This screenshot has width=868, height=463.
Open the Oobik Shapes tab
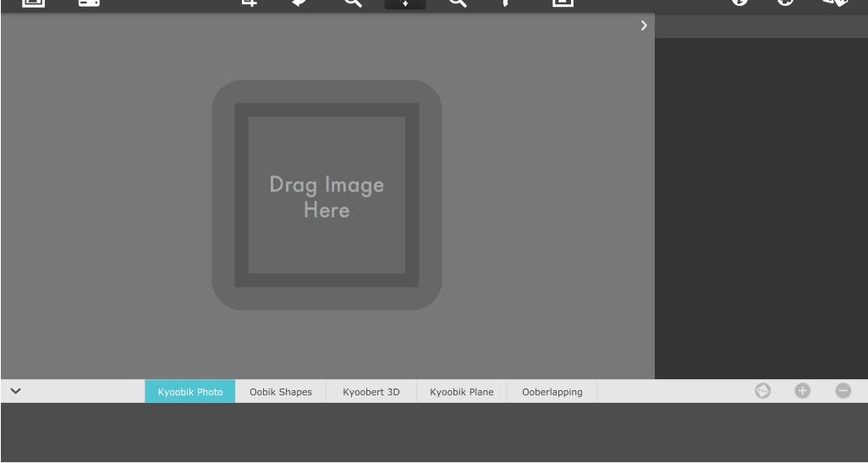point(281,392)
